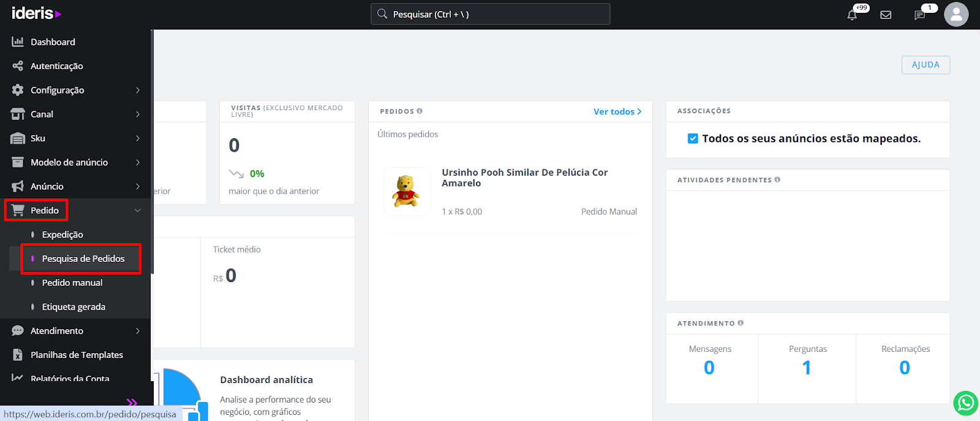Click the search magnifier icon
This screenshot has width=980, height=421.
pos(382,13)
